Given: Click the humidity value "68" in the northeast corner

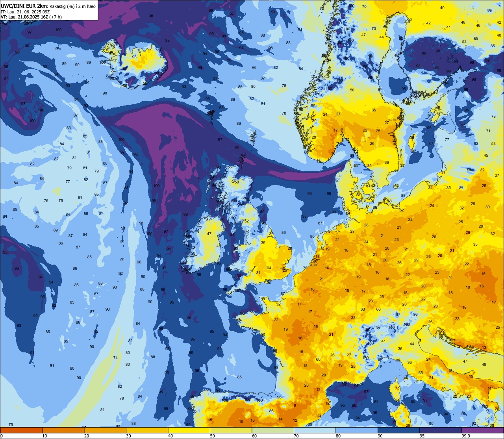Looking at the screenshot, I should [476, 38].
